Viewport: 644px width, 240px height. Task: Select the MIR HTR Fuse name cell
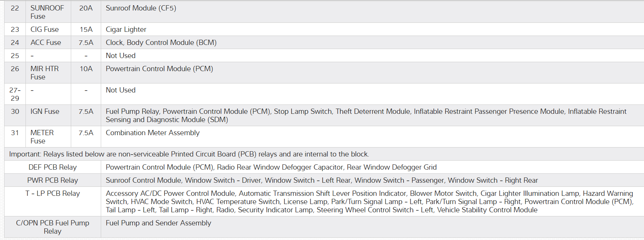click(x=45, y=73)
